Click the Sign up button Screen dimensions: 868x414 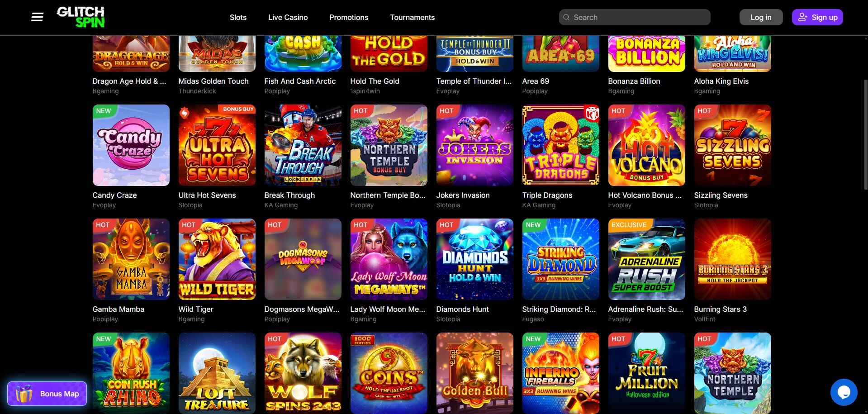pos(817,17)
